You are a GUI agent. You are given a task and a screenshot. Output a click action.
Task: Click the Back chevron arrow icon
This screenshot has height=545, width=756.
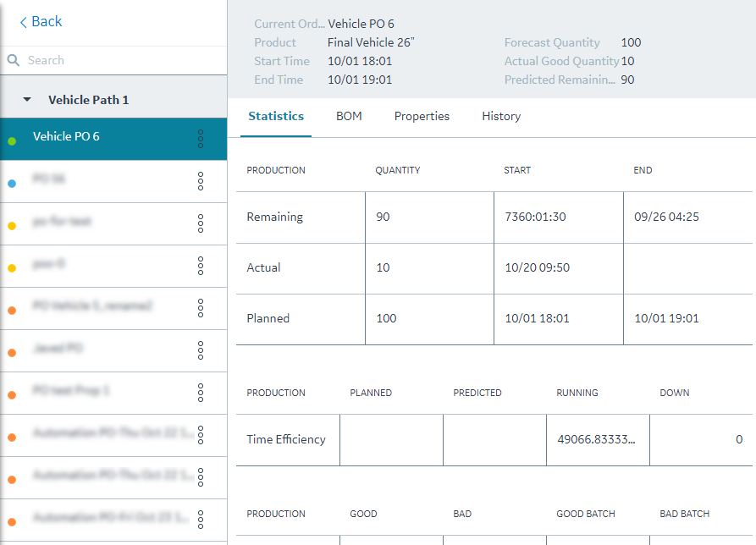[x=23, y=22]
